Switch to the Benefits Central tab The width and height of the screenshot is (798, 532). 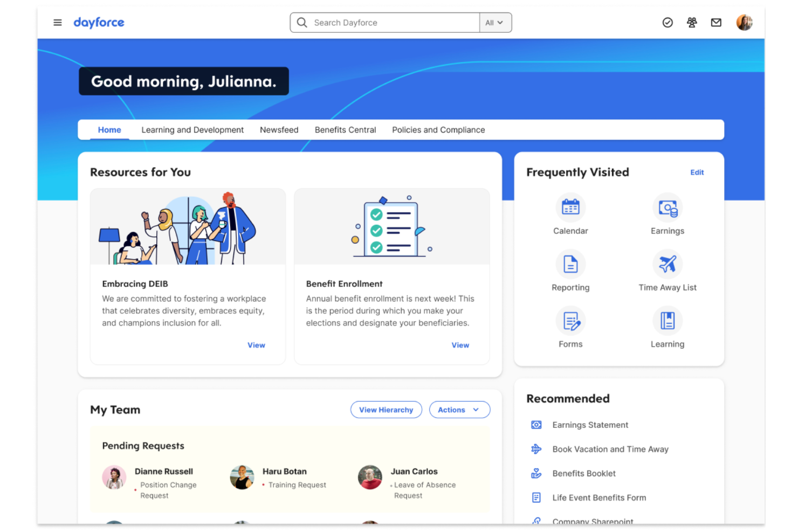click(x=345, y=129)
